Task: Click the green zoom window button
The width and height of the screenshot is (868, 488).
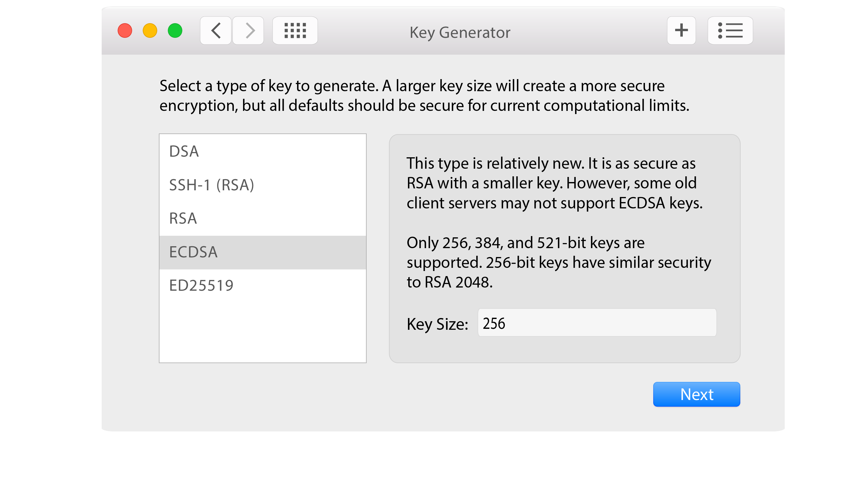Action: coord(175,31)
